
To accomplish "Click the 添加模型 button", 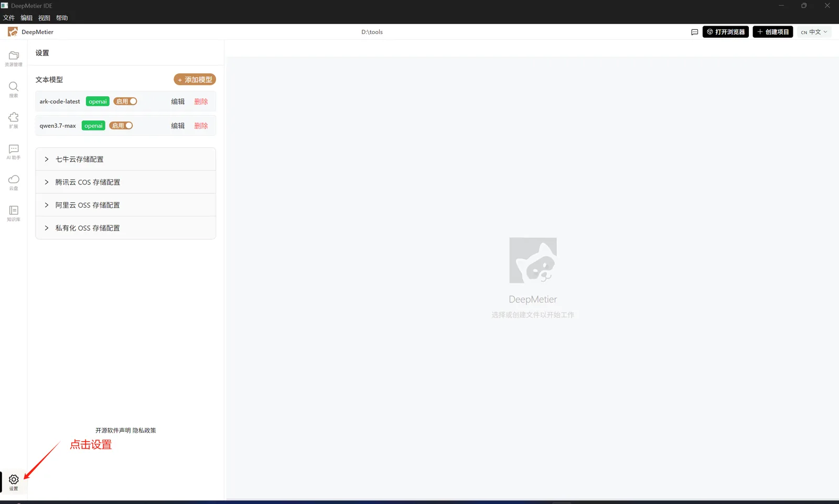I will [195, 80].
